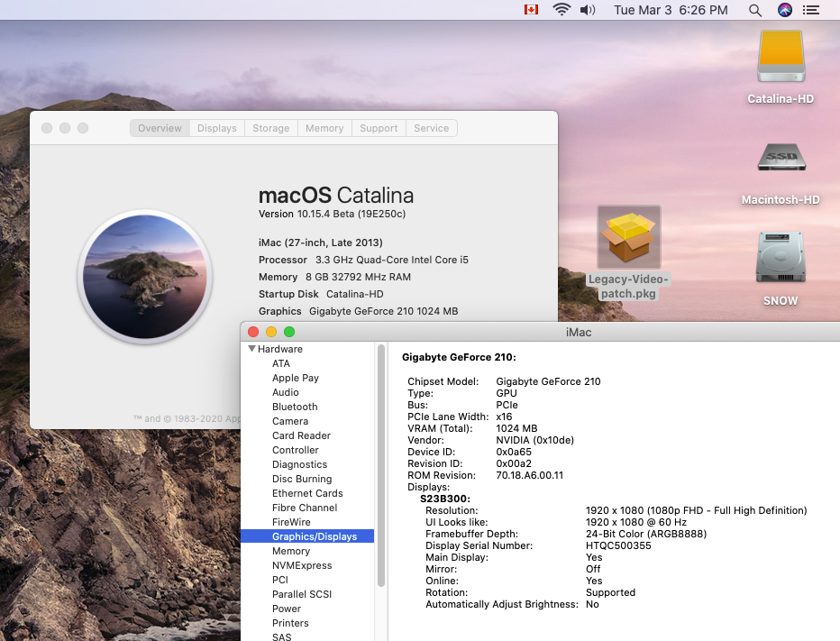Click the sidebar vertical scrollbar
840x641 pixels.
(381, 465)
